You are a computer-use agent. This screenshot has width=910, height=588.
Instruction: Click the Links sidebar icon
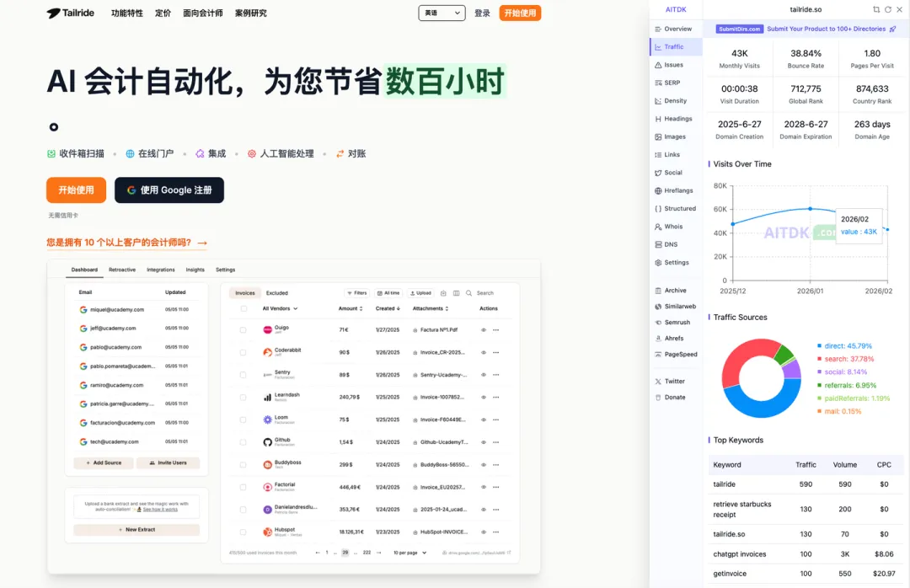tap(658, 154)
